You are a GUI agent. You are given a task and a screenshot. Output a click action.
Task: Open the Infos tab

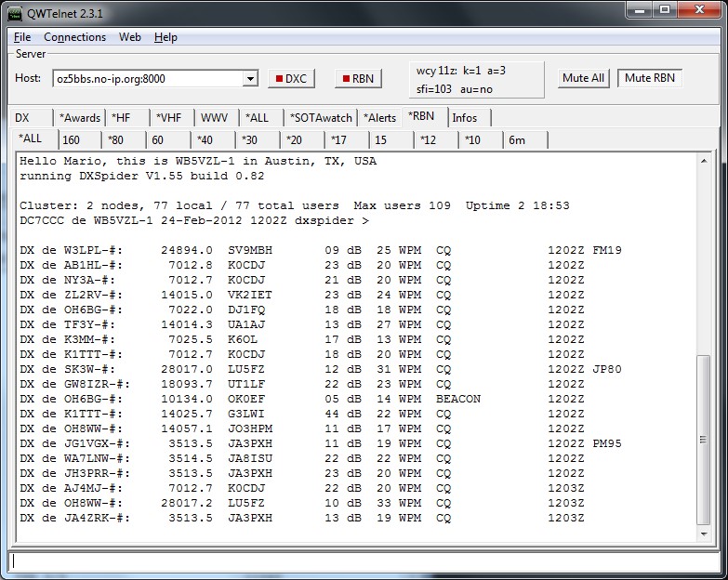[465, 118]
